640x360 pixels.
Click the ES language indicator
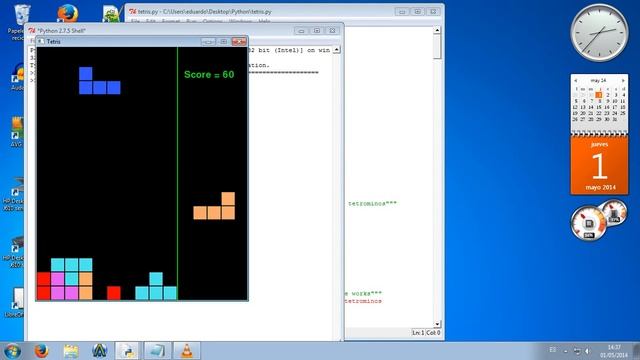(553, 350)
